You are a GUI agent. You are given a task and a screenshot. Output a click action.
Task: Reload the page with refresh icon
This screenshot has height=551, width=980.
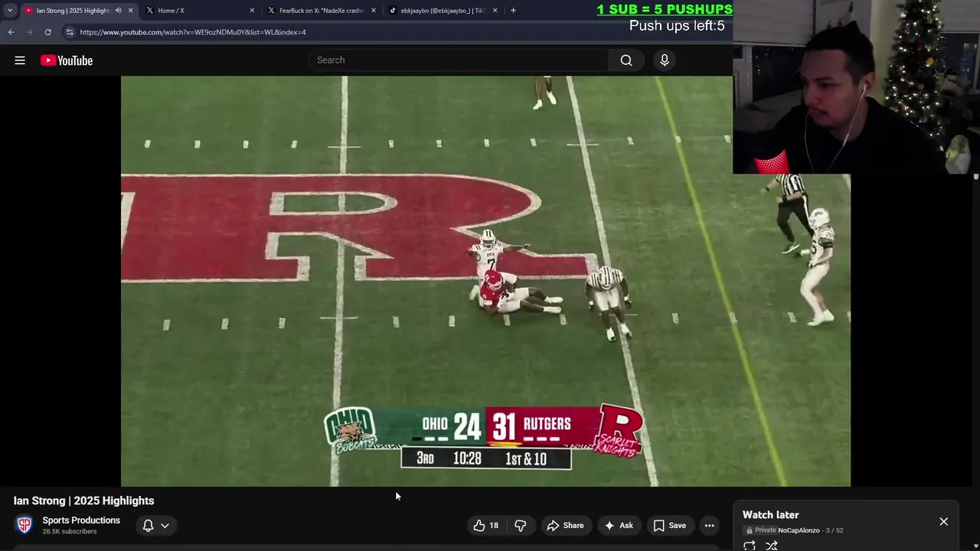point(47,32)
